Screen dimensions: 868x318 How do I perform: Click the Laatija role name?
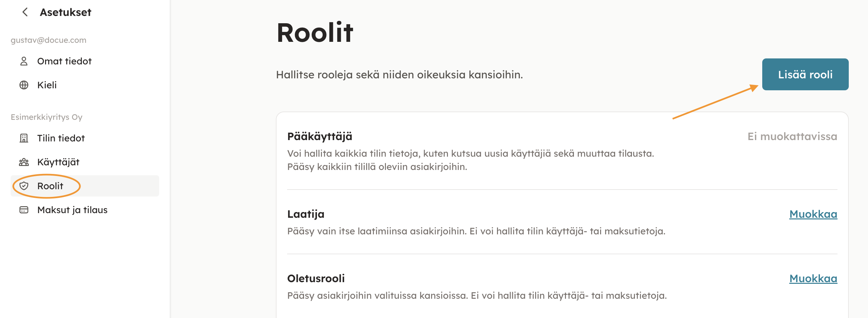click(305, 214)
